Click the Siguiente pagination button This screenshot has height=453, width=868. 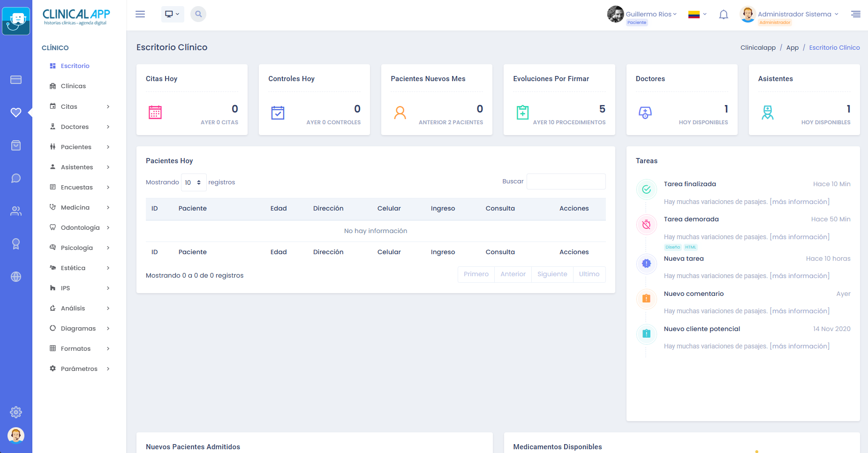point(552,274)
